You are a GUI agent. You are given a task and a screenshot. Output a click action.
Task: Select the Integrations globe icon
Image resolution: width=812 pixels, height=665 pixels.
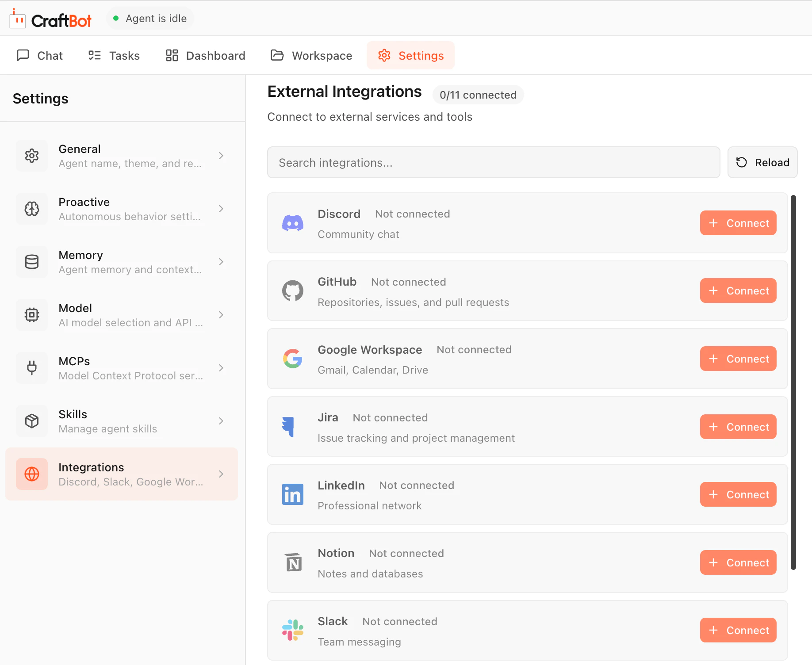[x=32, y=474]
